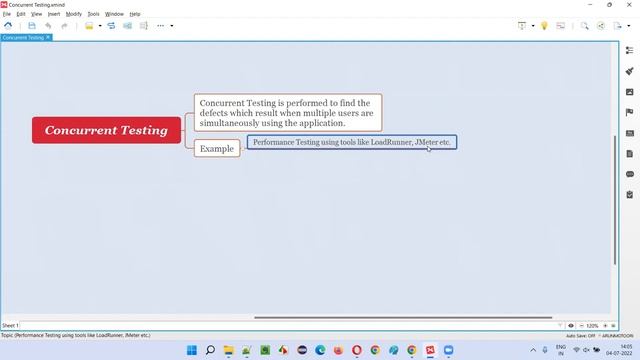The image size is (640, 360).
Task: Select the Concurrent Testing definition topic
Action: click(x=288, y=113)
